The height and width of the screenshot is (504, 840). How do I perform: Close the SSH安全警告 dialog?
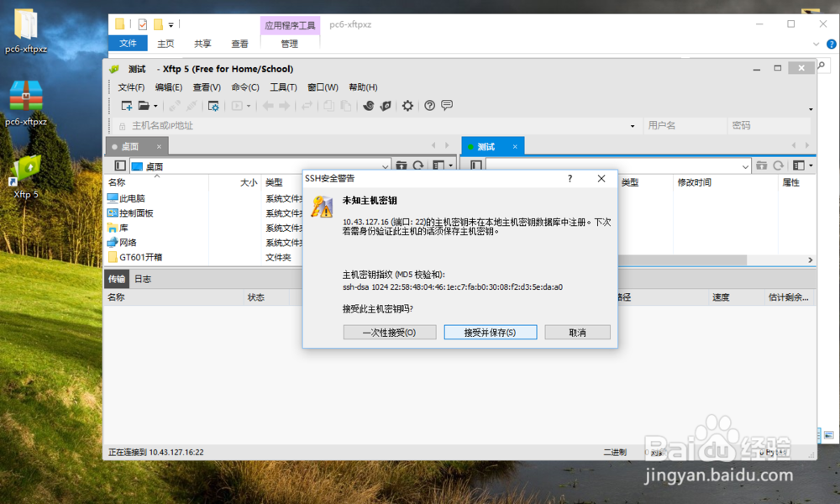[x=601, y=178]
